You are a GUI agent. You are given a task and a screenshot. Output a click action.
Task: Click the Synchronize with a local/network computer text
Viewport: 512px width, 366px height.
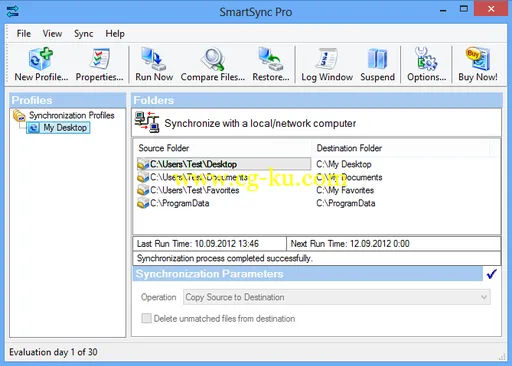260,123
